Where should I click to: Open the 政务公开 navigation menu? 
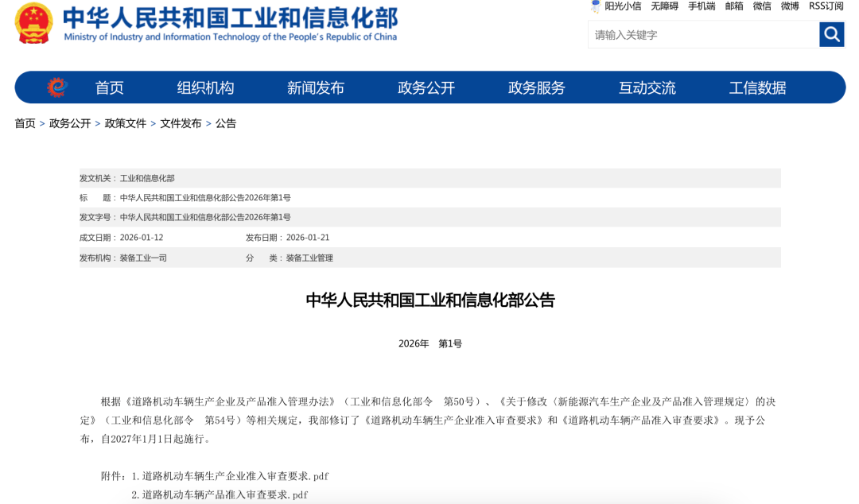pos(426,87)
